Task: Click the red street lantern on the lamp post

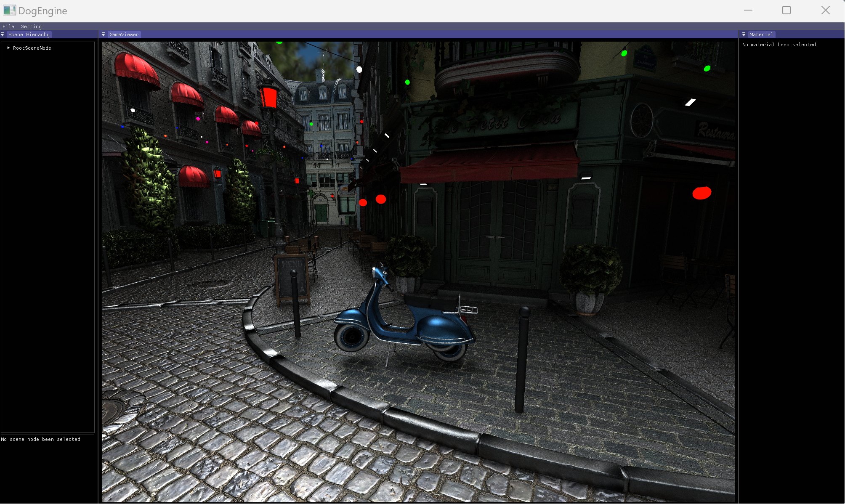Action: click(x=268, y=97)
